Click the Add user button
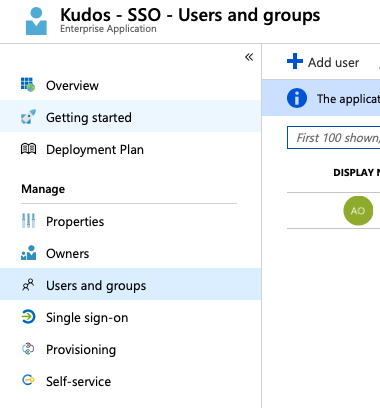Viewport: 380px width, 408px height. [x=323, y=62]
